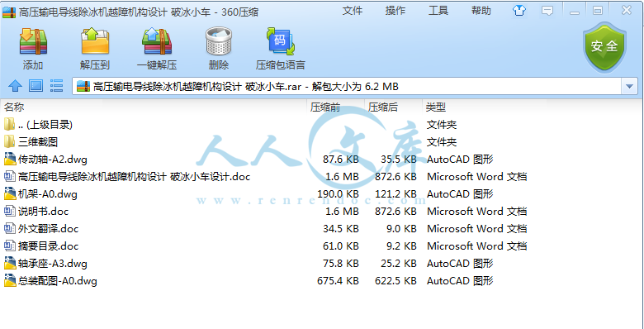The height and width of the screenshot is (329, 644).
Task: Click the 删除 (Delete) trash bin icon
Action: (219, 41)
